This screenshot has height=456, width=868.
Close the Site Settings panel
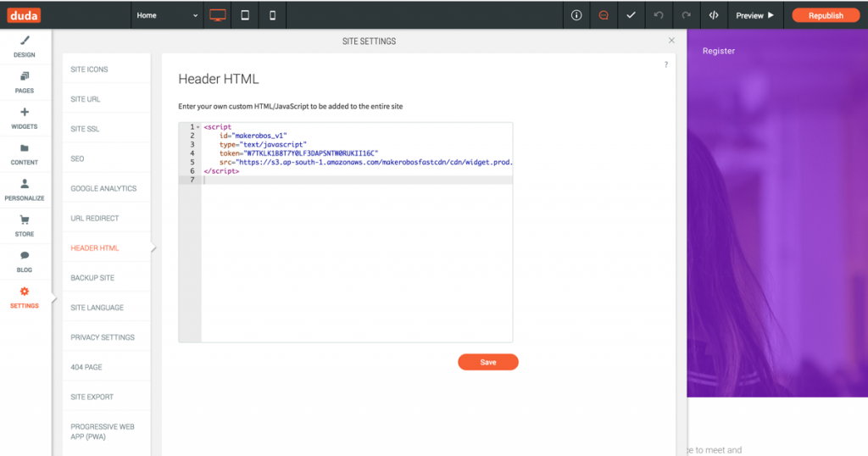pyautogui.click(x=671, y=41)
